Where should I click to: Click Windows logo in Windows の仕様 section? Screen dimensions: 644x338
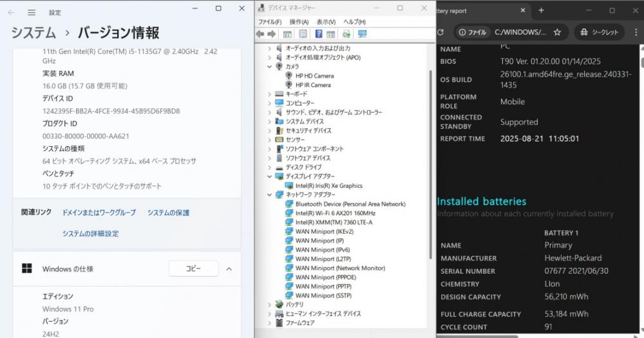pos(26,268)
